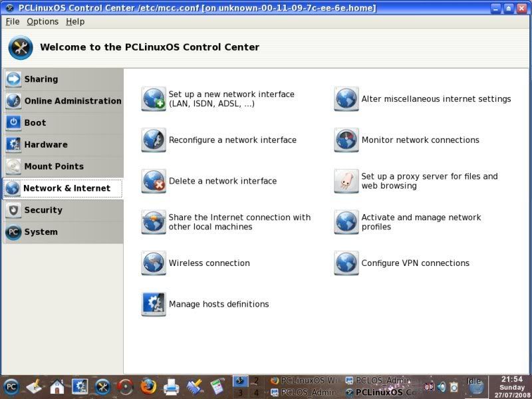Click the red disc icon in taskbar
The width and height of the screenshot is (532, 399).
coord(125,387)
